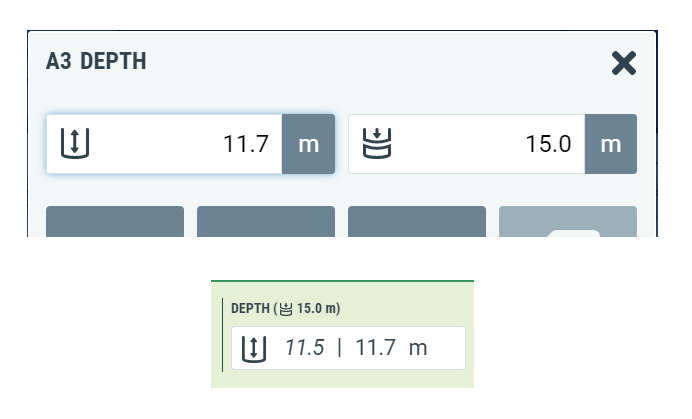Click the separator bar between 11.5 and 11.7
The image size is (692, 419).
[x=339, y=347]
